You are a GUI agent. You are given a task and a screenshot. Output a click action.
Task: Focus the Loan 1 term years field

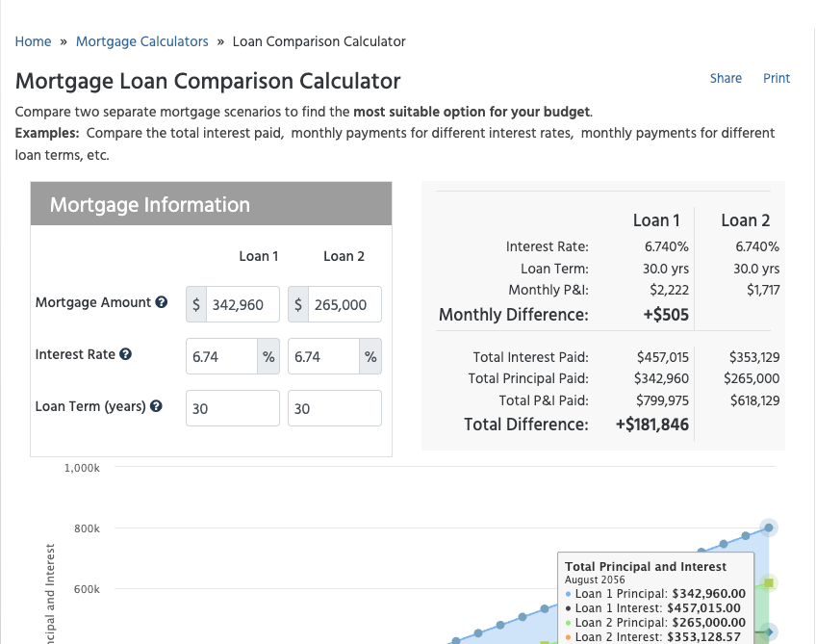[233, 408]
